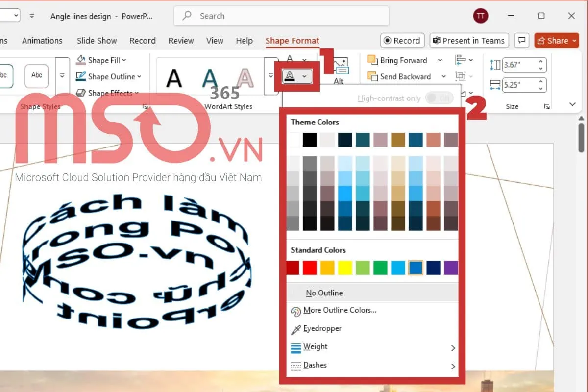Pick a color with the Eyedropper
The height and width of the screenshot is (392, 588).
click(322, 329)
